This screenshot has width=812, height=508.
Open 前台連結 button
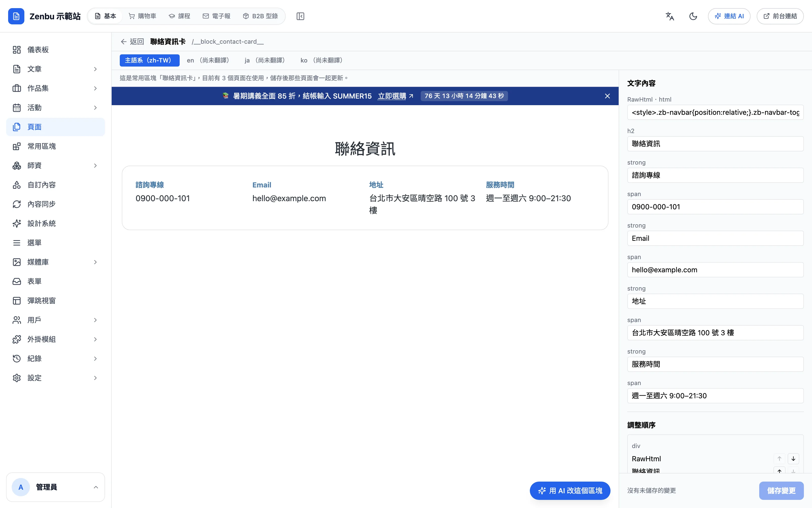click(780, 16)
